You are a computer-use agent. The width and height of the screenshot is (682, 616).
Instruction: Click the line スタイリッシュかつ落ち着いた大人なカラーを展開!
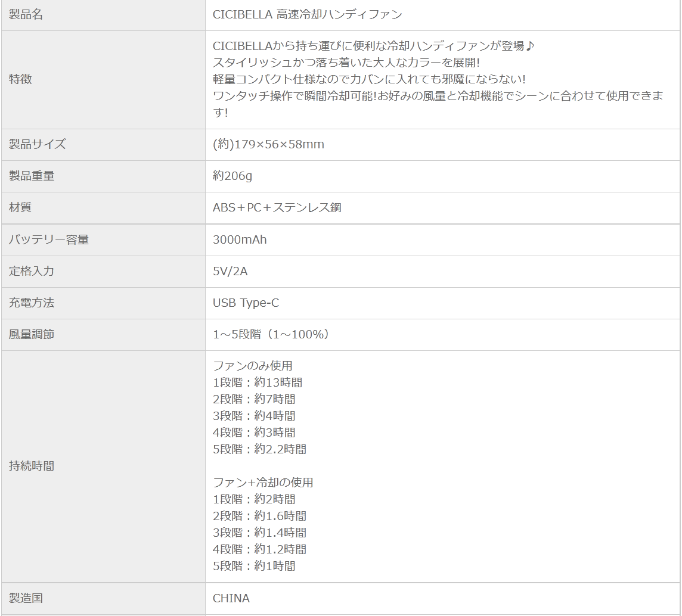click(x=346, y=63)
